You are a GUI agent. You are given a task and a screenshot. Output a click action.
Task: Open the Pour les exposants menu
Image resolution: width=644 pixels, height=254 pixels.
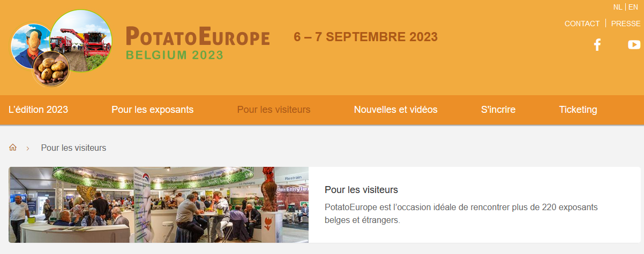153,110
